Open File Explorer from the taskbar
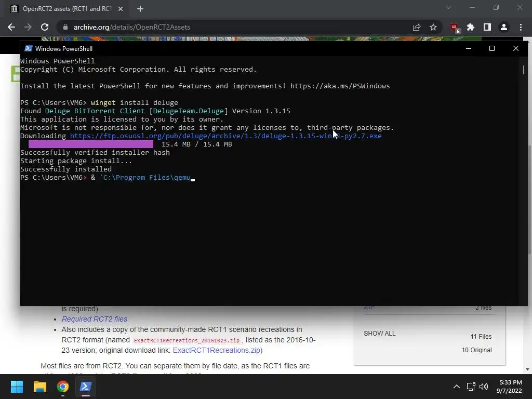Screen dimensions: 532x399 pyautogui.click(x=39, y=387)
